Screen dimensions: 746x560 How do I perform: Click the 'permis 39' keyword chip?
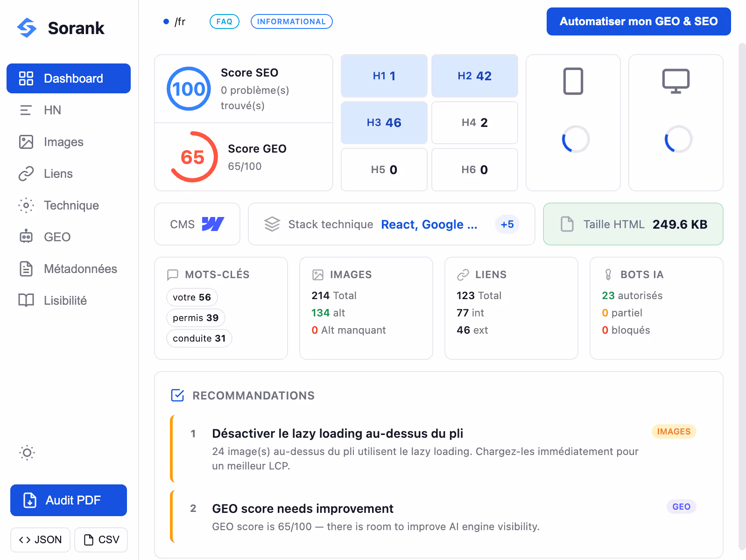click(196, 318)
